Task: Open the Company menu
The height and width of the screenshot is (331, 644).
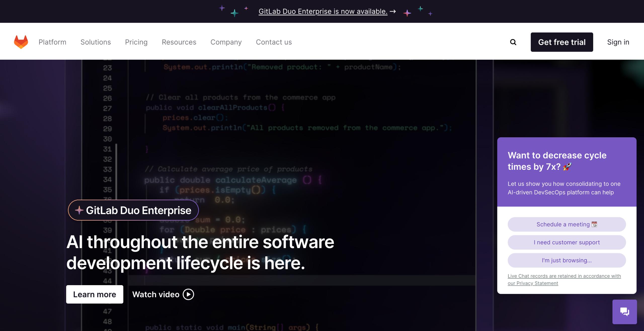Action: 226,42
